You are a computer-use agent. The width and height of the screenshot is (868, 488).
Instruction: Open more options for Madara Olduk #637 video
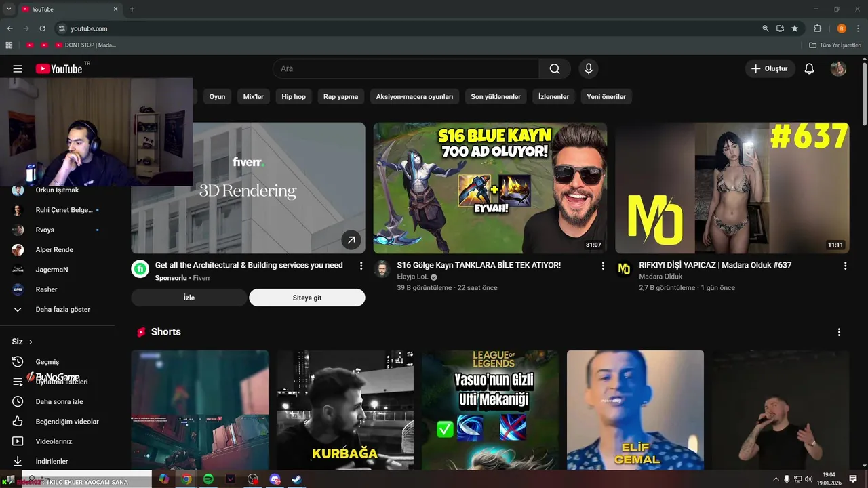pos(845,266)
